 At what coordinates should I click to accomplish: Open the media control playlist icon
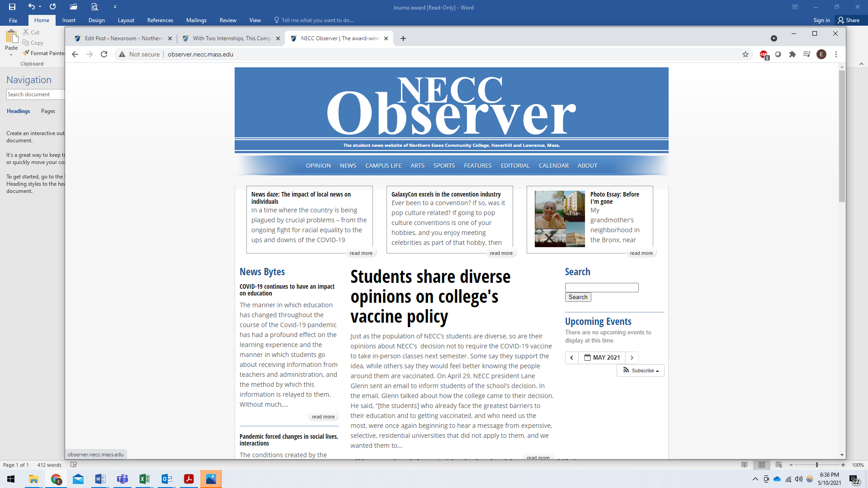[807, 54]
